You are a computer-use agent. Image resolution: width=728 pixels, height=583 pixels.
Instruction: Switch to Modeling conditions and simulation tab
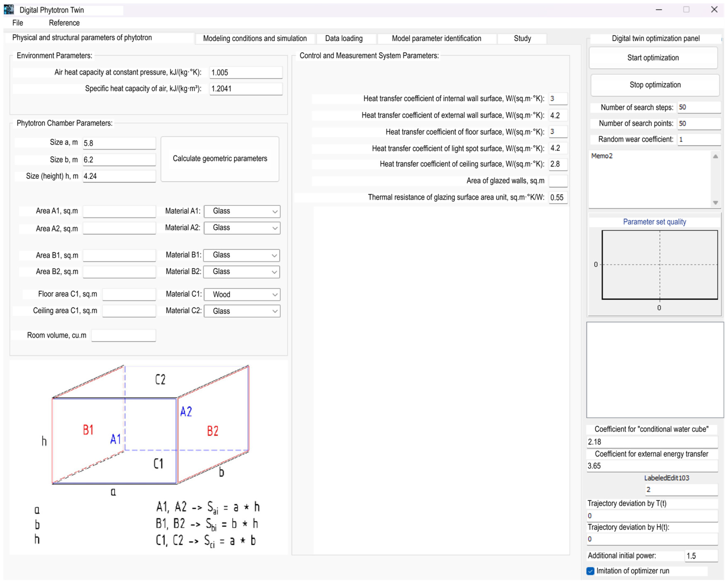pyautogui.click(x=255, y=39)
